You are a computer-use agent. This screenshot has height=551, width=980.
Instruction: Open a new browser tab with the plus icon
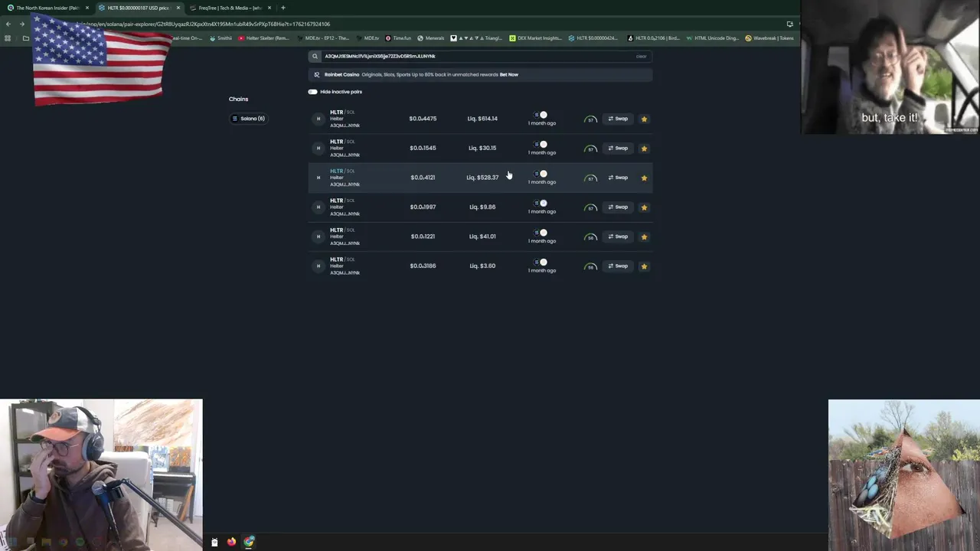(283, 8)
